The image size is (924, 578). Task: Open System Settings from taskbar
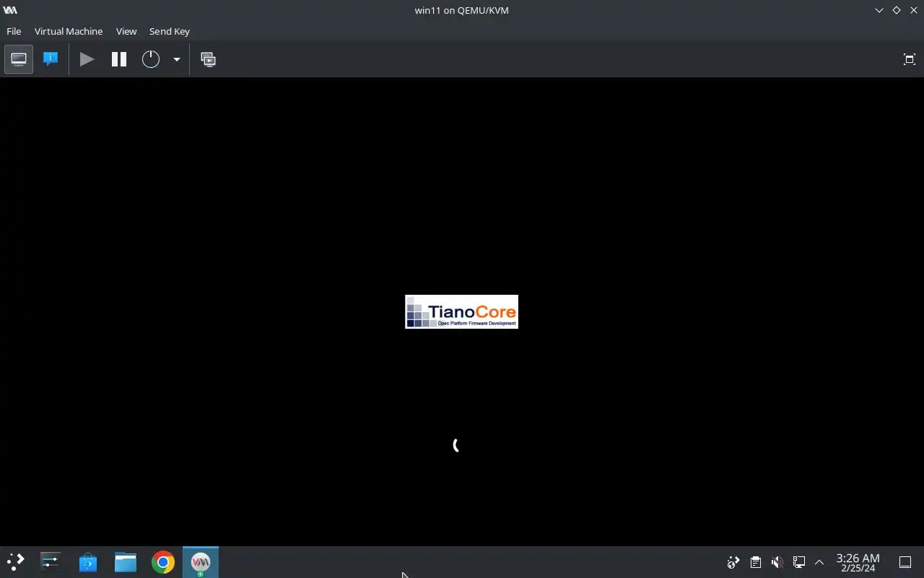pos(51,562)
